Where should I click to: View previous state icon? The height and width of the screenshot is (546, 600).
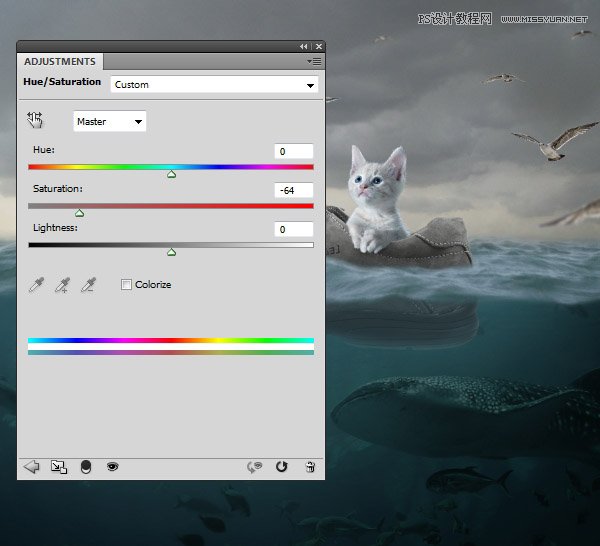click(255, 466)
